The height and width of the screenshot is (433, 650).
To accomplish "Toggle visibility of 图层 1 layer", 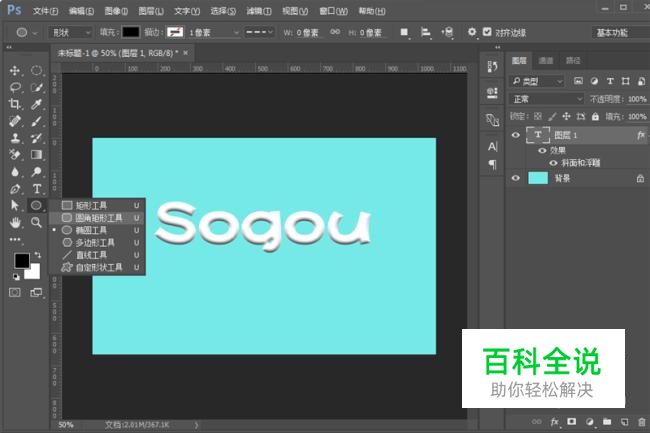I will click(x=516, y=135).
